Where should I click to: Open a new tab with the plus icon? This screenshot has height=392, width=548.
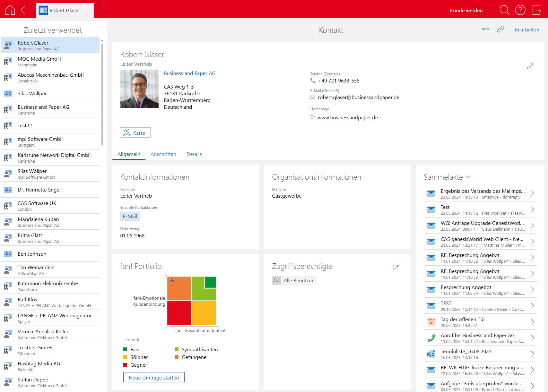[x=103, y=10]
